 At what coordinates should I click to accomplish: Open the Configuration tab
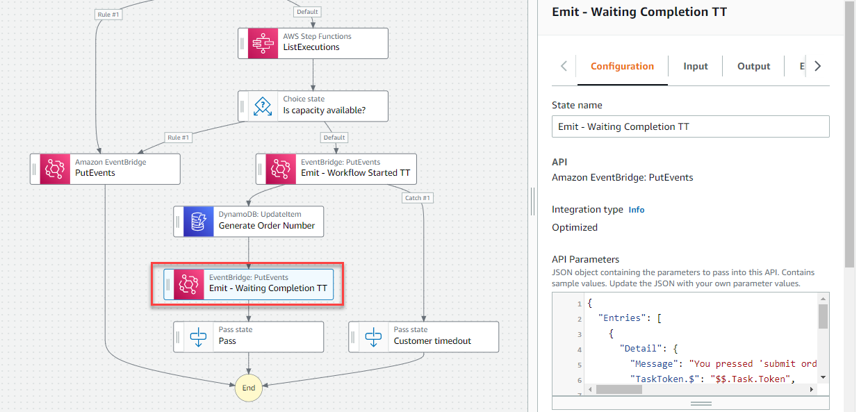click(x=622, y=67)
